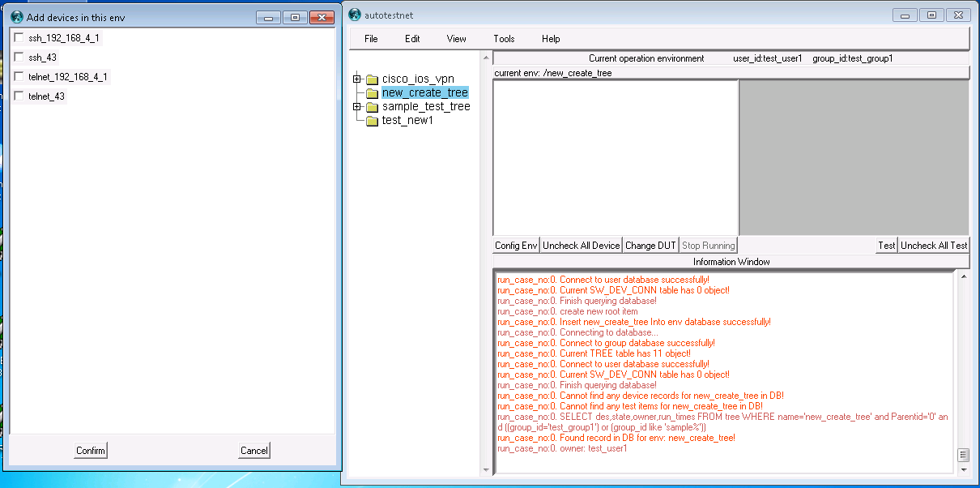Check the ssh_192_168_4_1 device checkbox
The height and width of the screenshot is (488, 980).
pos(19,38)
